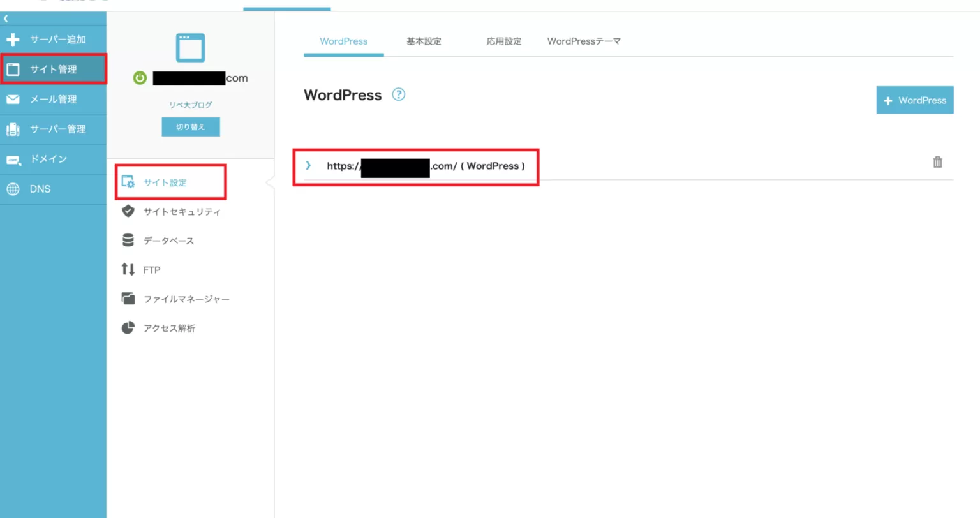
Task: Expand the WordPress site row chevron
Action: [x=308, y=166]
